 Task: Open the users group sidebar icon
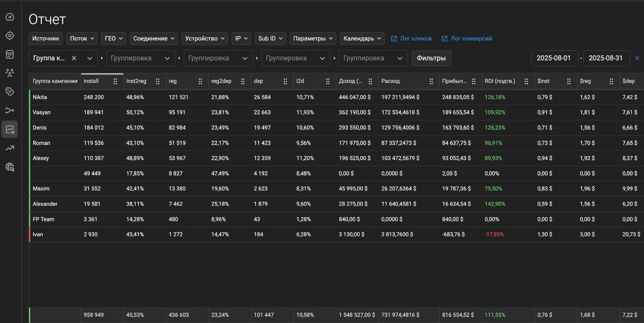click(x=10, y=73)
